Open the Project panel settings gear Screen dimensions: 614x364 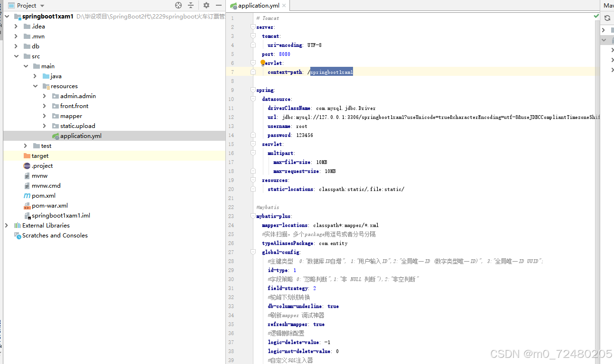[205, 5]
